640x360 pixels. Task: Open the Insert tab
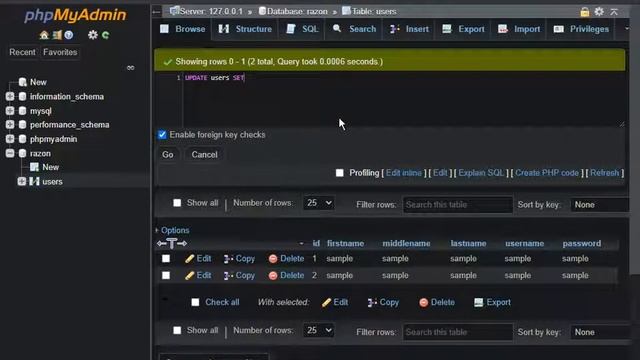[409, 29]
